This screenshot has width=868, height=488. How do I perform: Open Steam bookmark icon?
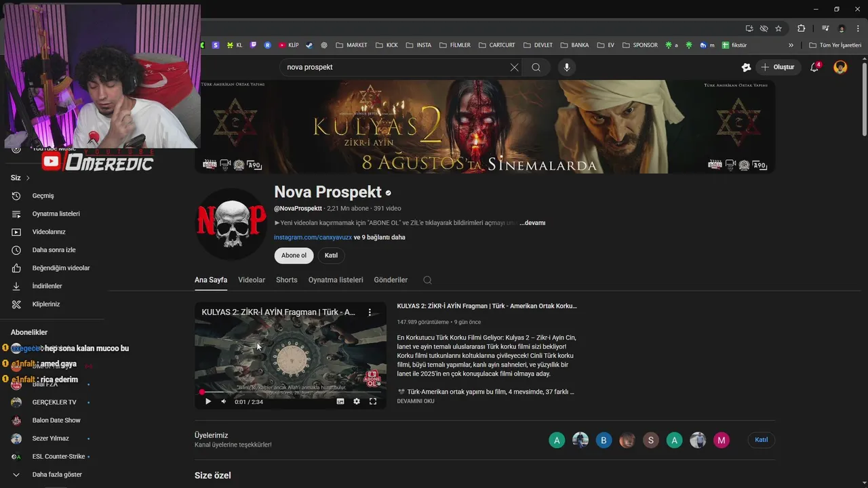[x=309, y=45]
